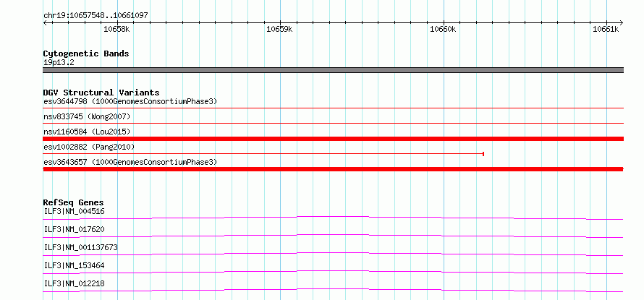
Task: Click the magenta intron line of NM_004516
Action: click(333, 218)
